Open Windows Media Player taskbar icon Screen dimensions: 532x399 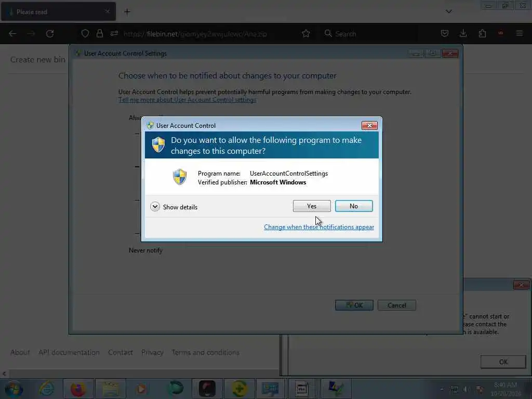pos(142,389)
